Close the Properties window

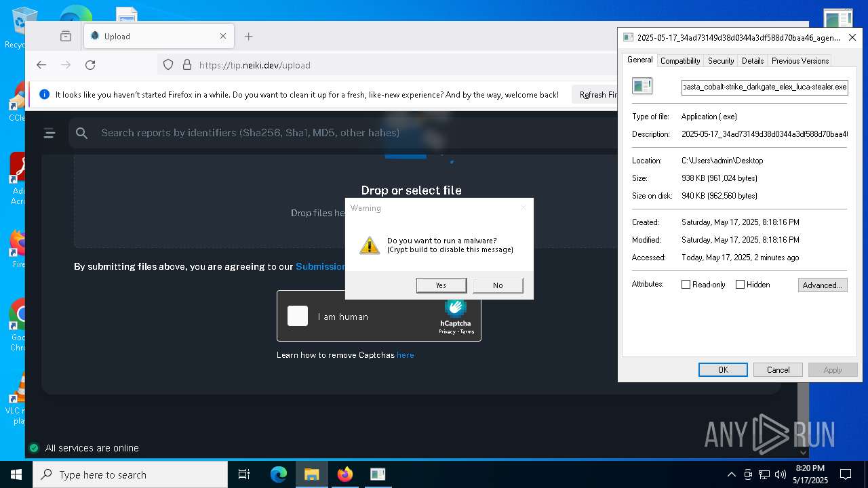click(x=852, y=38)
